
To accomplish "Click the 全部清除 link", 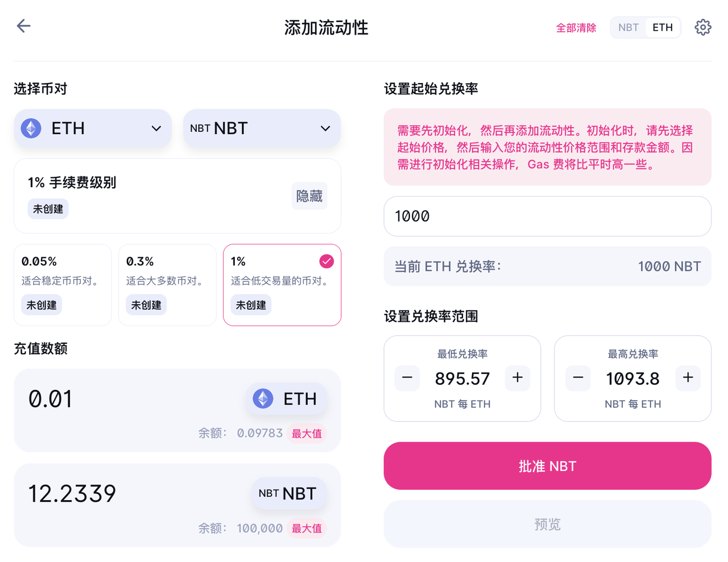I will [576, 28].
